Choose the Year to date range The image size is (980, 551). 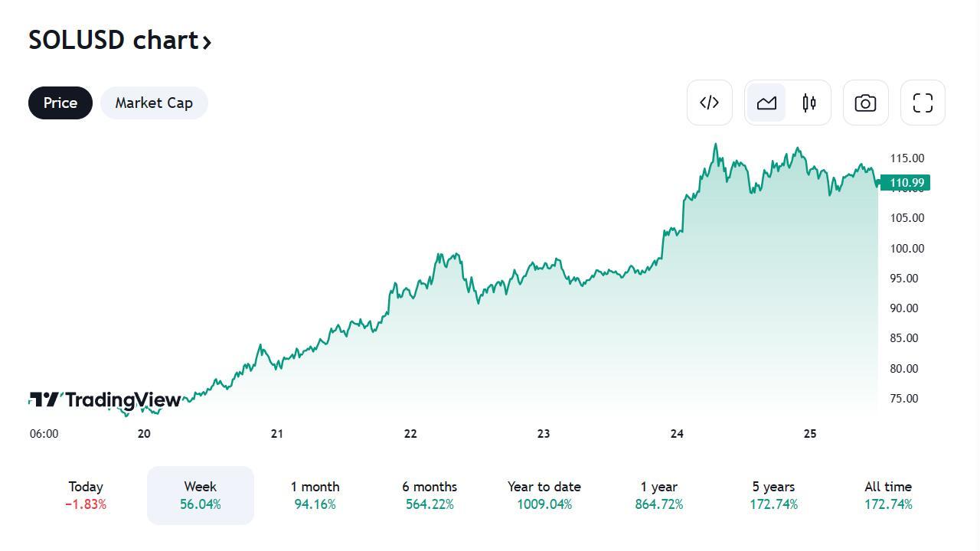tap(544, 495)
